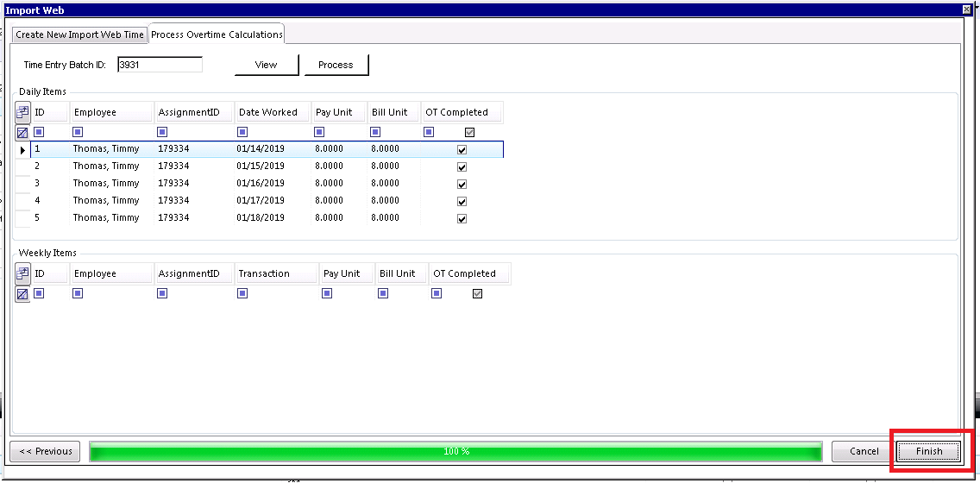Viewport: 980px width, 483px height.
Task: Select row indicator arrow for ID 1
Action: click(22, 150)
